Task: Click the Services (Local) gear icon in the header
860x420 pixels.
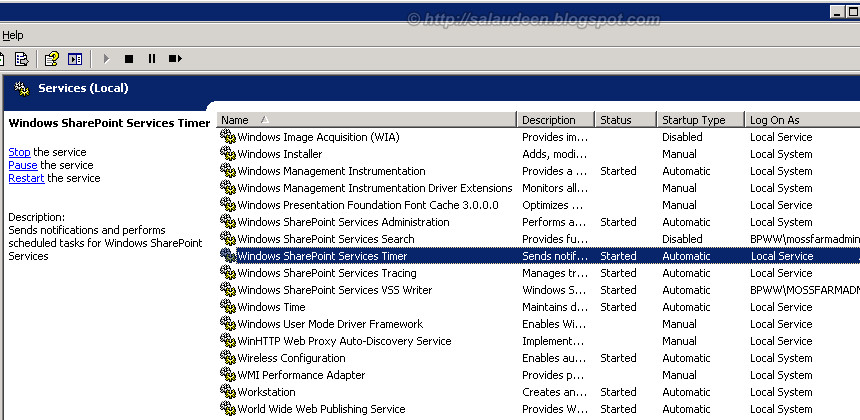Action: click(x=22, y=88)
